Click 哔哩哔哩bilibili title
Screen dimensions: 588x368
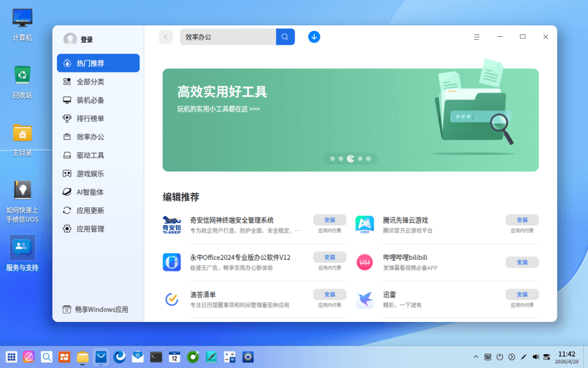[405, 258]
